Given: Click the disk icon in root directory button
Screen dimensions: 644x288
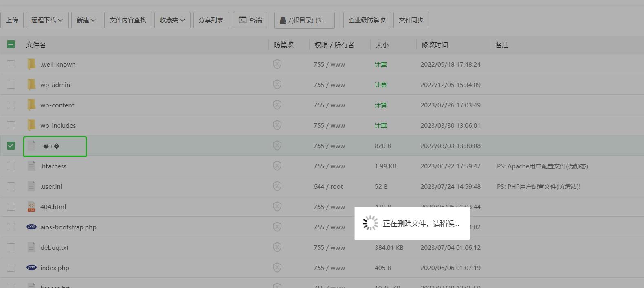Looking at the screenshot, I should (283, 20).
